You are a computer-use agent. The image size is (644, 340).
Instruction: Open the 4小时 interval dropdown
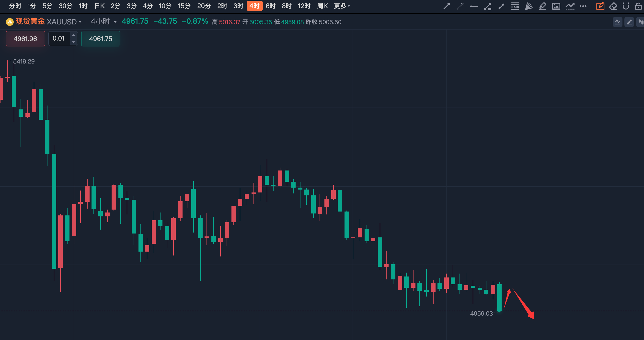(x=115, y=22)
